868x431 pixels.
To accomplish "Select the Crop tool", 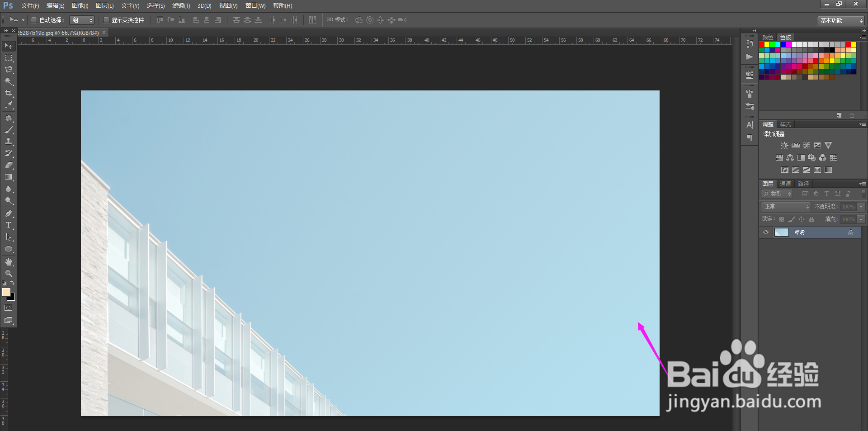I will pyautogui.click(x=9, y=93).
